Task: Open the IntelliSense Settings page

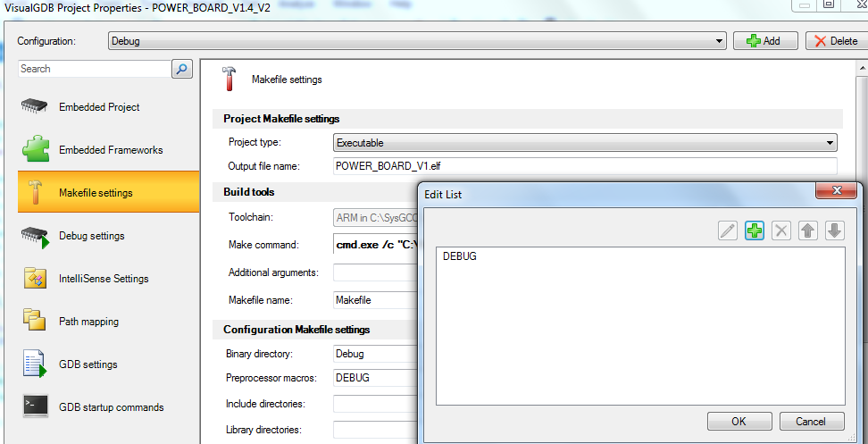Action: (x=109, y=279)
